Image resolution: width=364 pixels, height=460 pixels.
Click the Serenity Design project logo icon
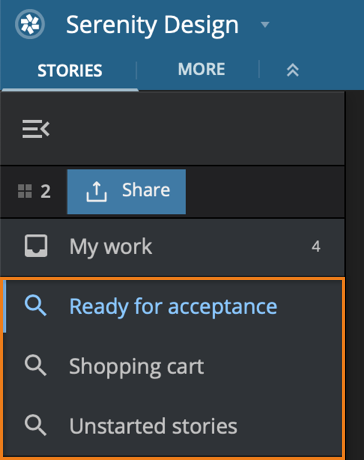point(30,24)
